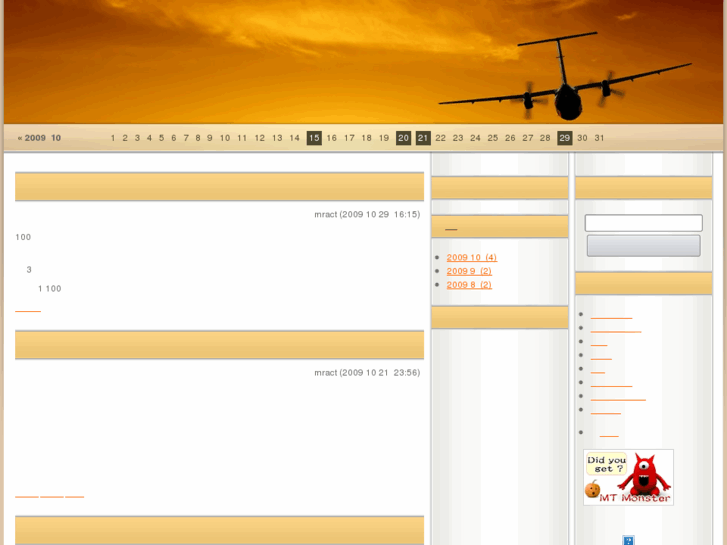Select highlighted day 29 in the calendar bar

(x=564, y=138)
